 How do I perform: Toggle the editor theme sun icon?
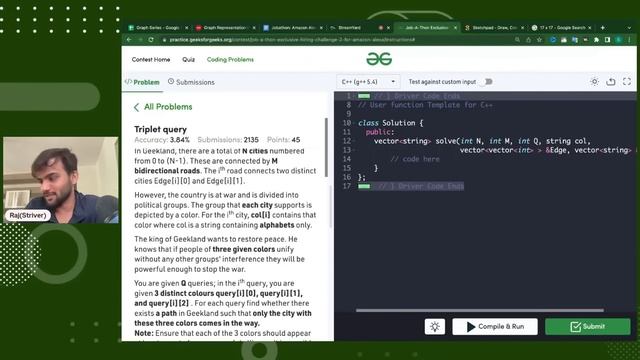(x=594, y=82)
